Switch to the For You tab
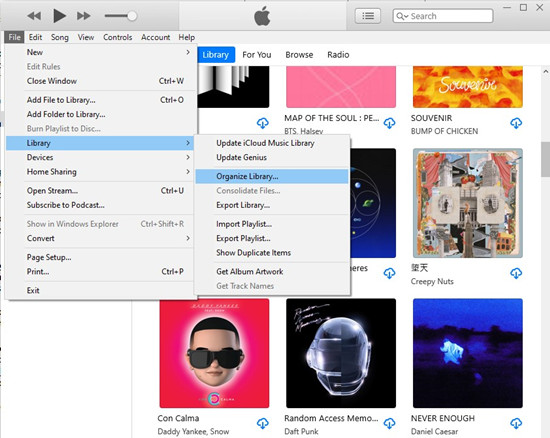 click(x=257, y=55)
